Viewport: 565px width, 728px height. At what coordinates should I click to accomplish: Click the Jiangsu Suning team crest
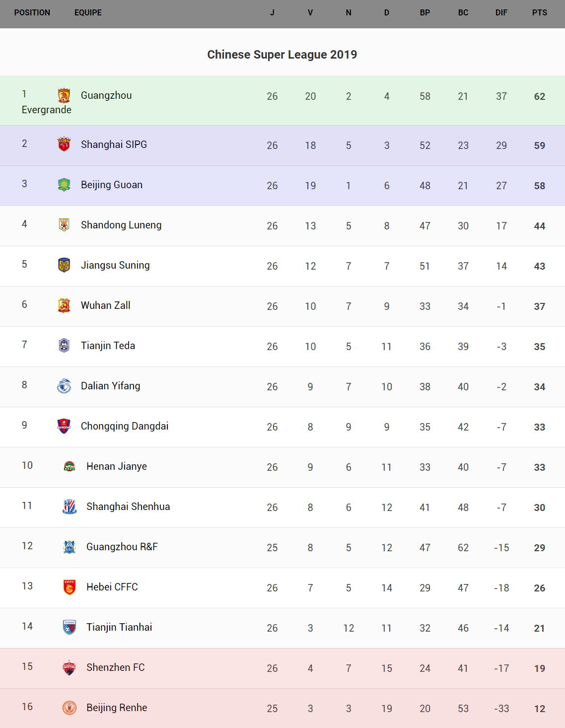pyautogui.click(x=64, y=265)
